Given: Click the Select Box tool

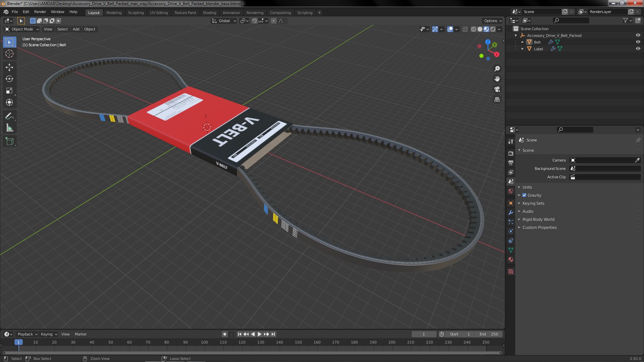Looking at the screenshot, I should [x=9, y=42].
